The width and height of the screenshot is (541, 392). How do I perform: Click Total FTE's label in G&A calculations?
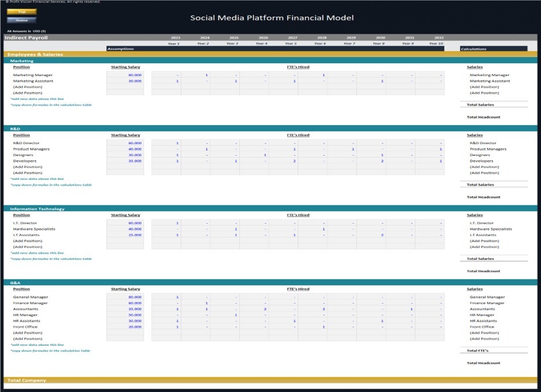478,350
